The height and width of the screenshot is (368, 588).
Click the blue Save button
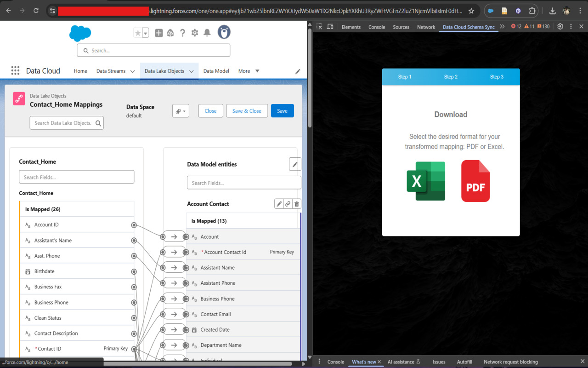[x=282, y=111]
